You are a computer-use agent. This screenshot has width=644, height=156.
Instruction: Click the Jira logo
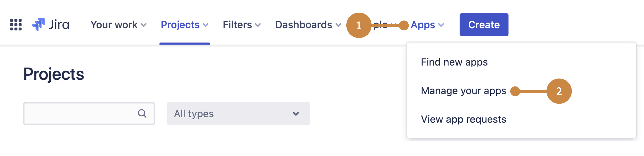coord(50,25)
